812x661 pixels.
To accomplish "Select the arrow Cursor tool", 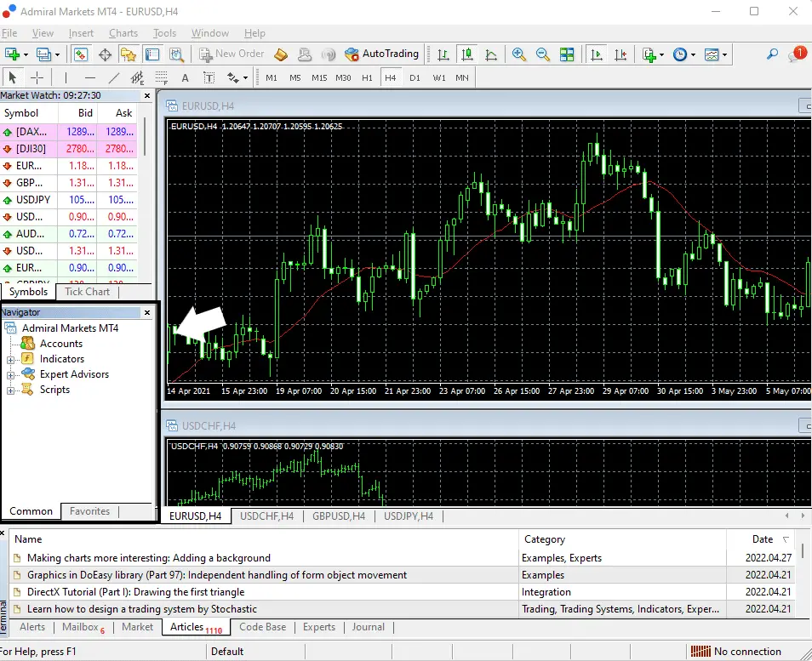I will [x=13, y=77].
